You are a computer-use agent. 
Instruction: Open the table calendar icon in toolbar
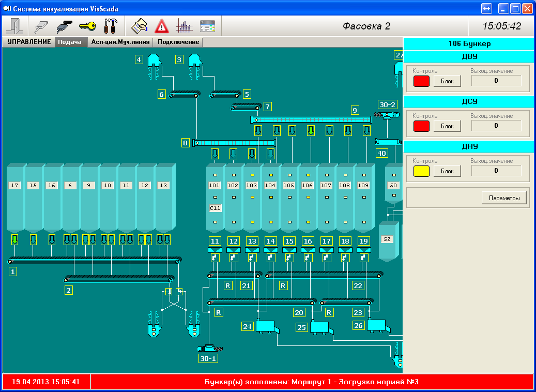(x=207, y=26)
